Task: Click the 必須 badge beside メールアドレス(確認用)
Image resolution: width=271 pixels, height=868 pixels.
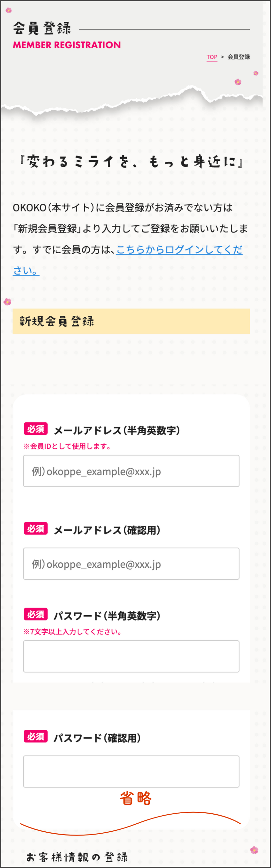Action: coord(35,528)
